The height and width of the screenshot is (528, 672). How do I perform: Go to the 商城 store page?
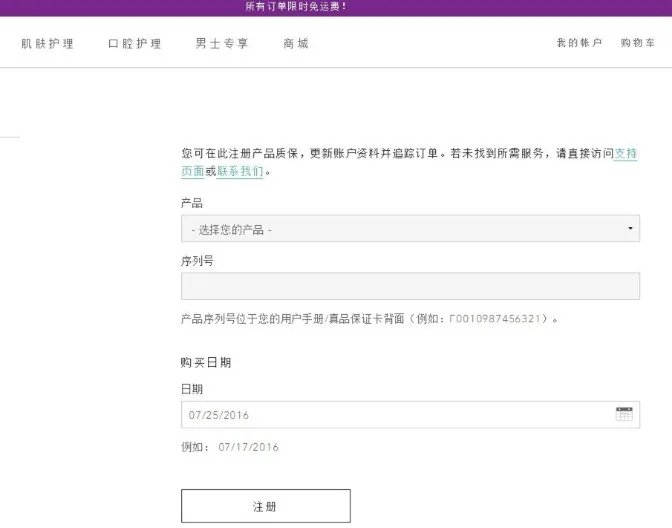296,43
